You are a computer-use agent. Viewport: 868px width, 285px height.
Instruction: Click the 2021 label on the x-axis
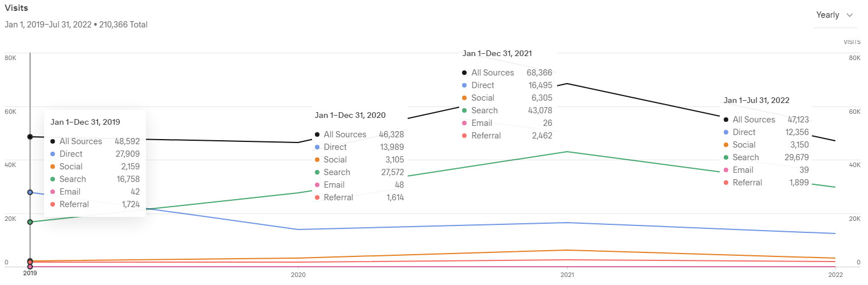[567, 274]
